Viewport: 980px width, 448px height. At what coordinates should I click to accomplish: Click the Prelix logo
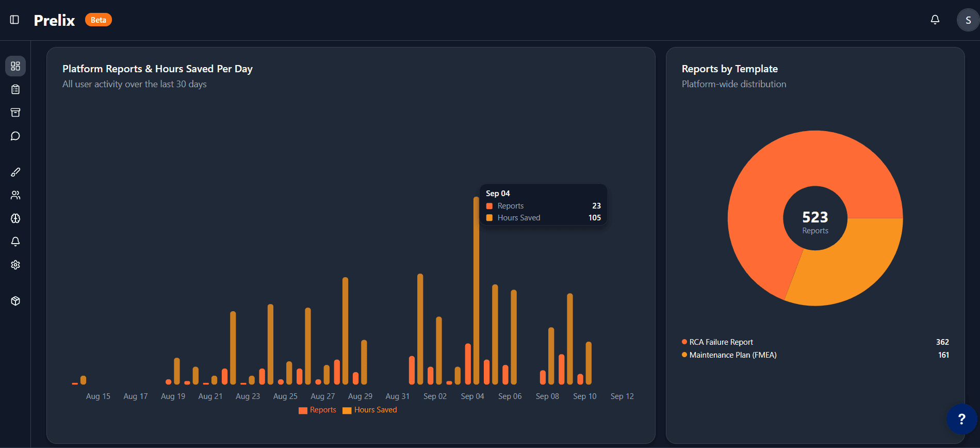point(54,20)
